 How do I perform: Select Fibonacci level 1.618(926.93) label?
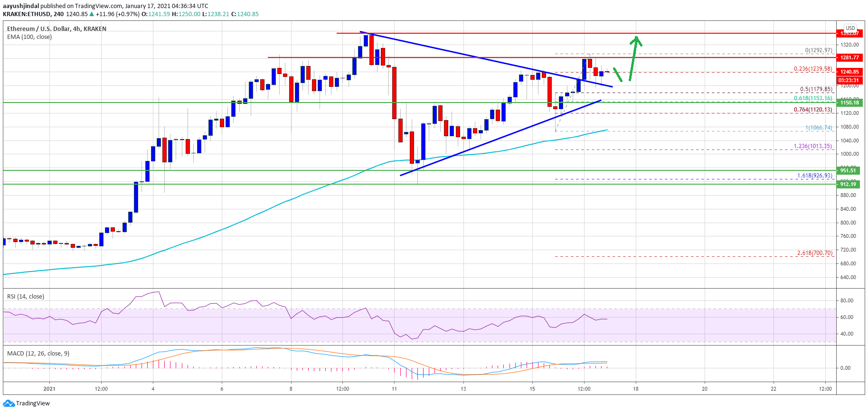[x=814, y=176]
